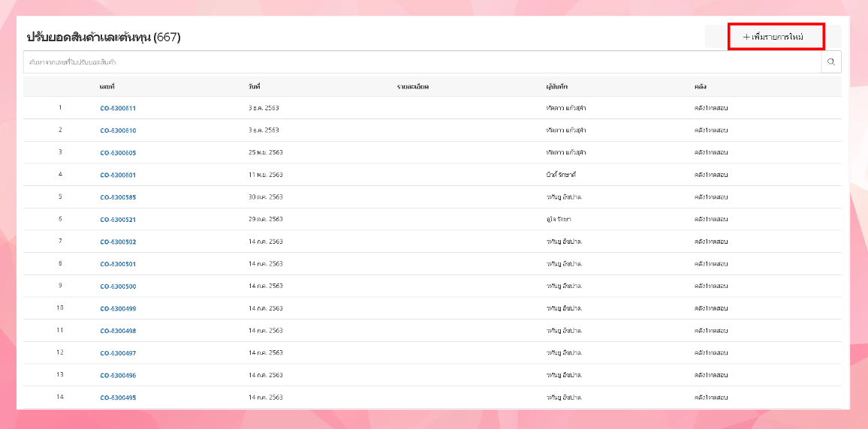This screenshot has height=429, width=868.
Task: Click the 'เลขที่' column header
Action: pyautogui.click(x=107, y=86)
